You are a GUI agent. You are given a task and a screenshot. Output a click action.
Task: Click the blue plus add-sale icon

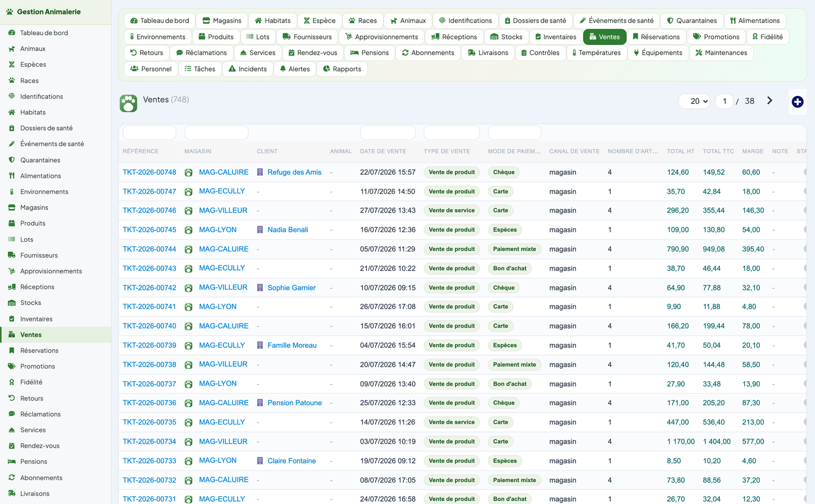pos(797,101)
